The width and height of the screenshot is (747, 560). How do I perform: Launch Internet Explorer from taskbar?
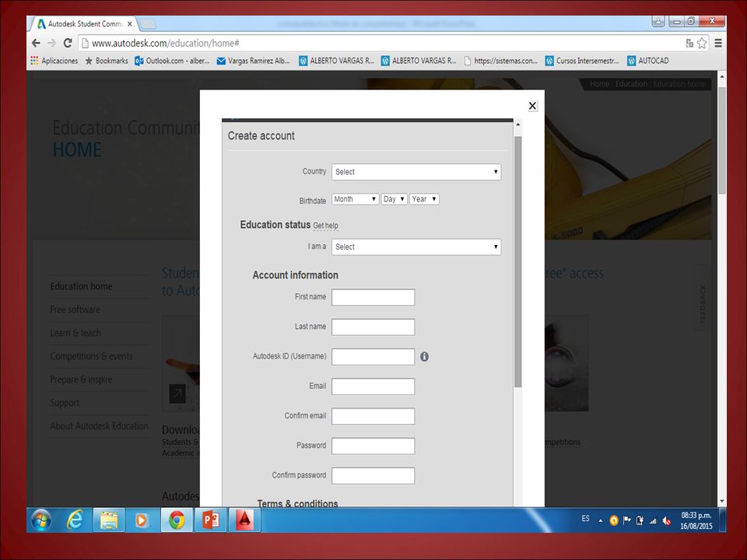pos(75,520)
